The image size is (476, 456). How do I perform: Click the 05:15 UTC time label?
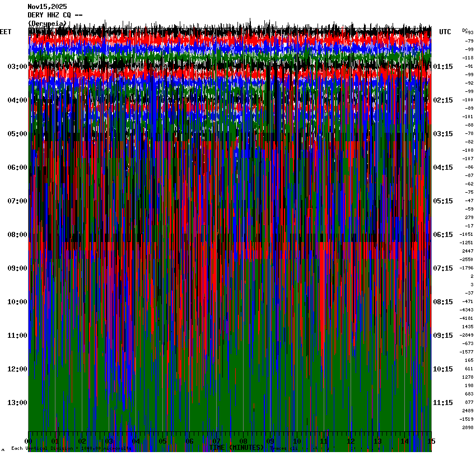pyautogui.click(x=443, y=201)
